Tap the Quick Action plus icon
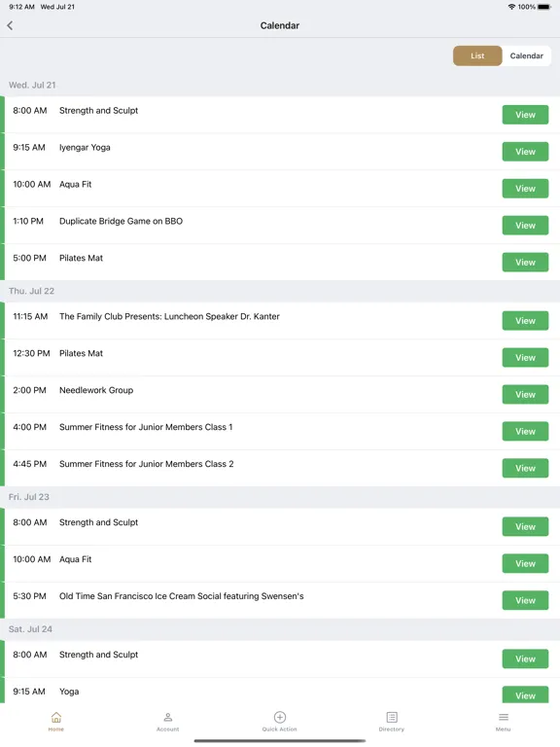The height and width of the screenshot is (747, 560). tap(280, 717)
